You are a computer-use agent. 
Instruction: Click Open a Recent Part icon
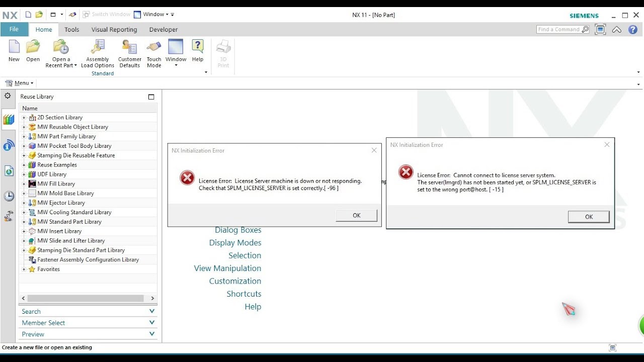[x=61, y=47]
